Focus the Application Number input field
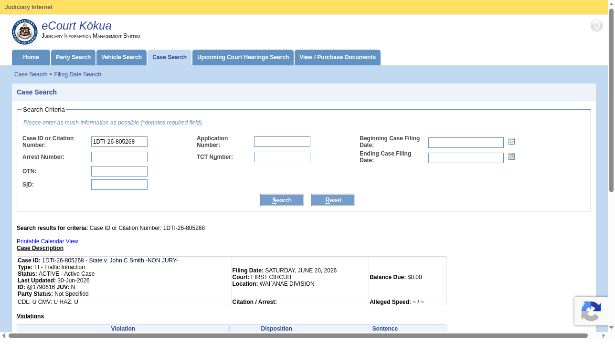615x364 pixels. point(282,142)
